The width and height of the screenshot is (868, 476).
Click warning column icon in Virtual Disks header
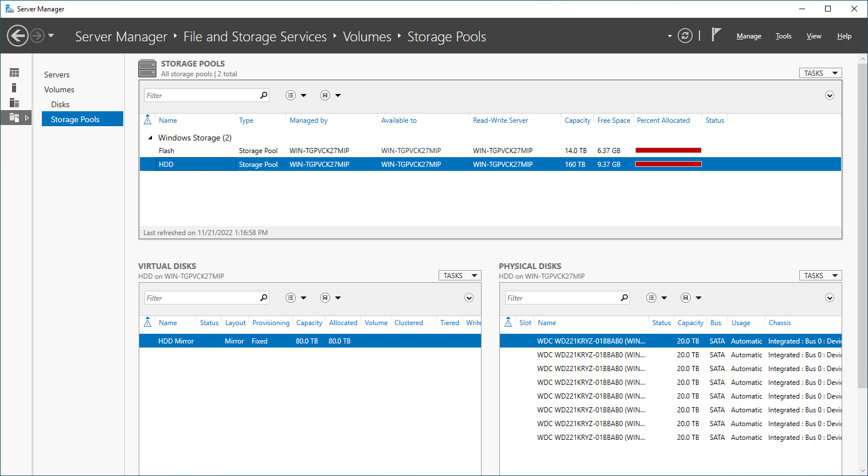pyautogui.click(x=147, y=322)
